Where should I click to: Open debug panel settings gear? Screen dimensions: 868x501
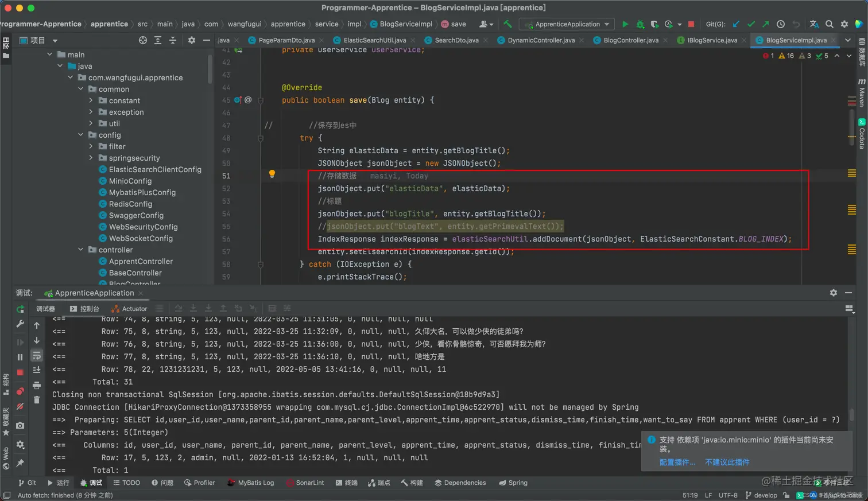[x=834, y=293]
